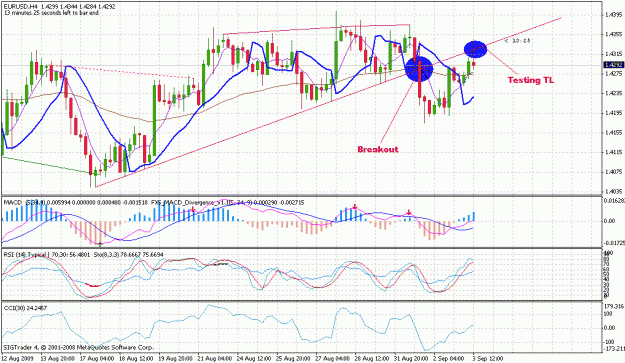Click the "18 Aug 12:00" time axis label
The image size is (625, 363).
[137, 358]
